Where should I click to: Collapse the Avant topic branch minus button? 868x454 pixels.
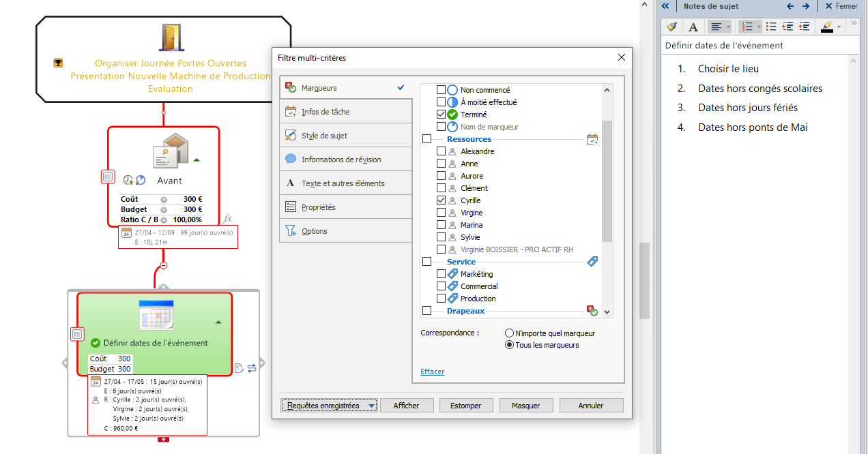coord(163,265)
